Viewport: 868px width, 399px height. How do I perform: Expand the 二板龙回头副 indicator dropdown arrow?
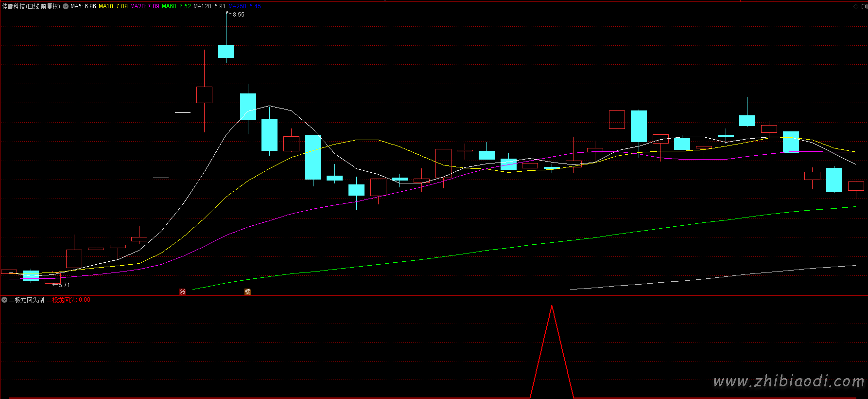click(4, 300)
